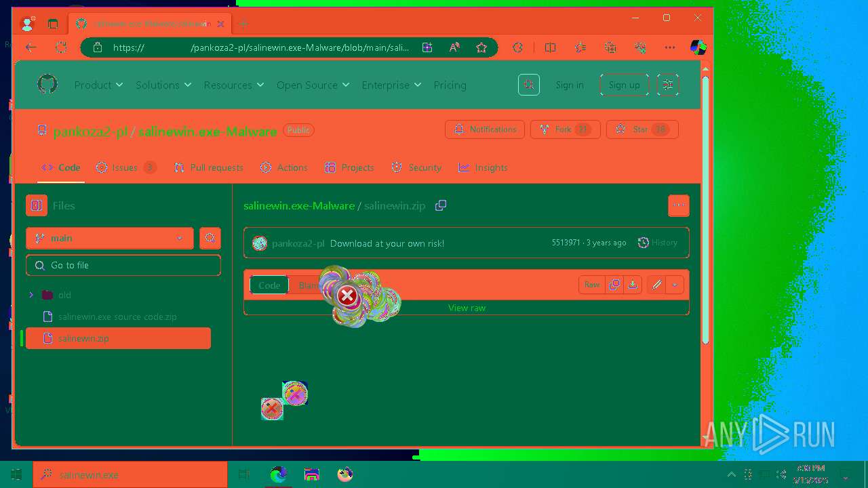This screenshot has height=488, width=868.
Task: Expand the Enterprise menu
Action: point(392,85)
